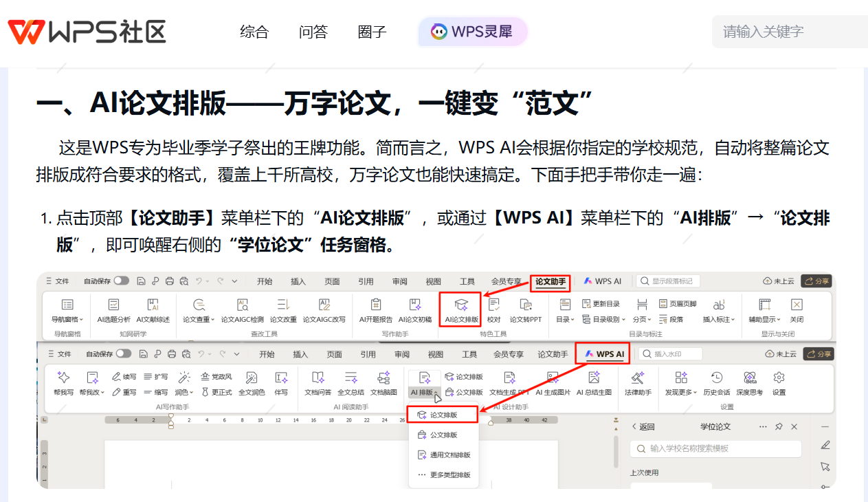Click the 更新目录 button

pos(601,304)
